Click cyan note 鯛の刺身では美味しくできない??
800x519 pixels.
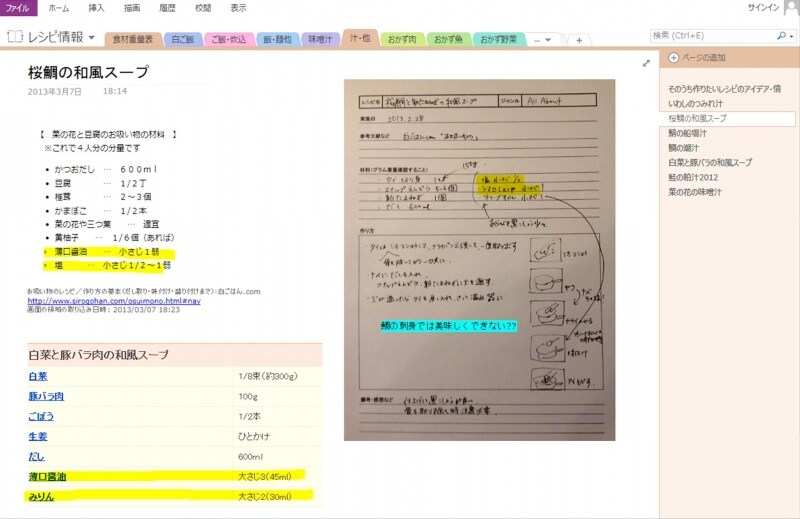click(x=449, y=326)
